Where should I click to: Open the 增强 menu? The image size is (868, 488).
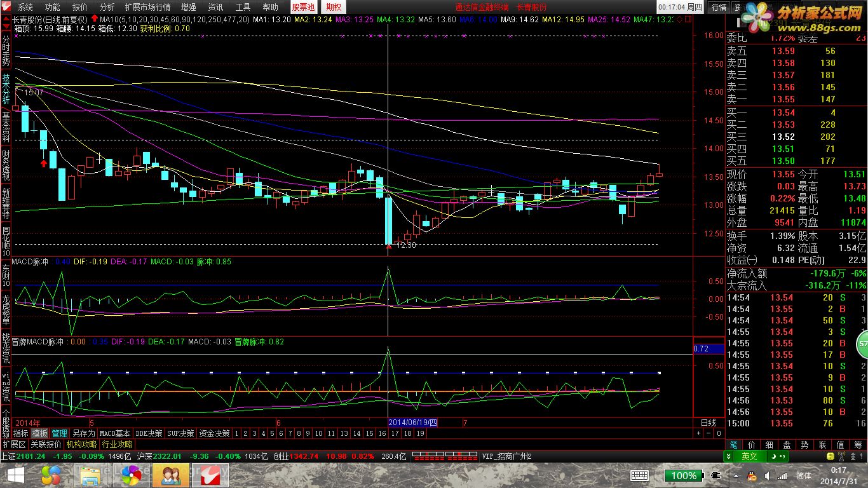pos(189,7)
